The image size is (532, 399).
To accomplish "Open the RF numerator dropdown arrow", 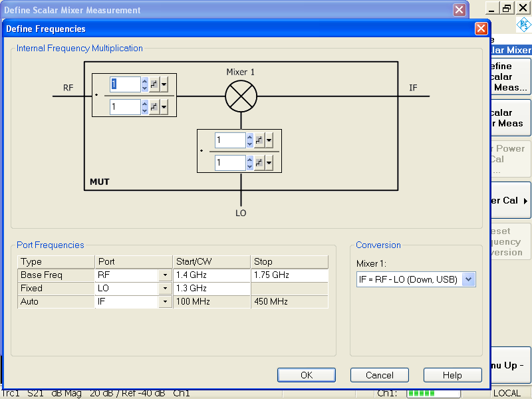I will [x=164, y=84].
